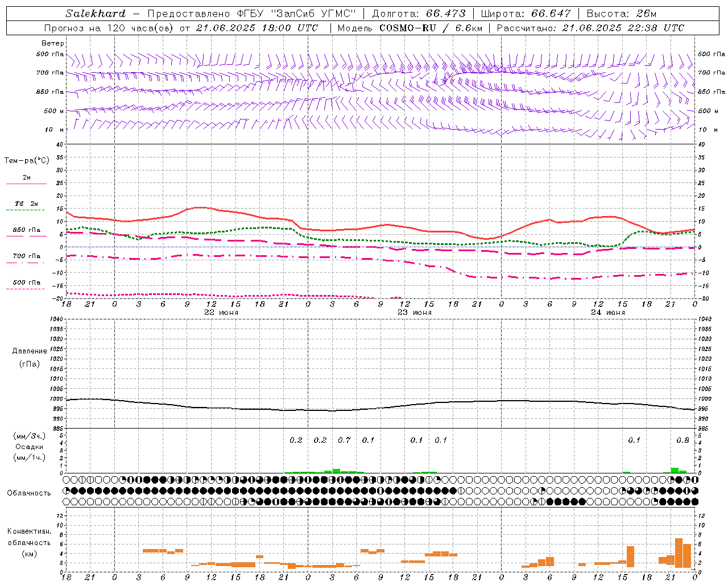Click the (мм/3ч.) precipitation unit label
This screenshot has height=582, width=728.
(29, 436)
